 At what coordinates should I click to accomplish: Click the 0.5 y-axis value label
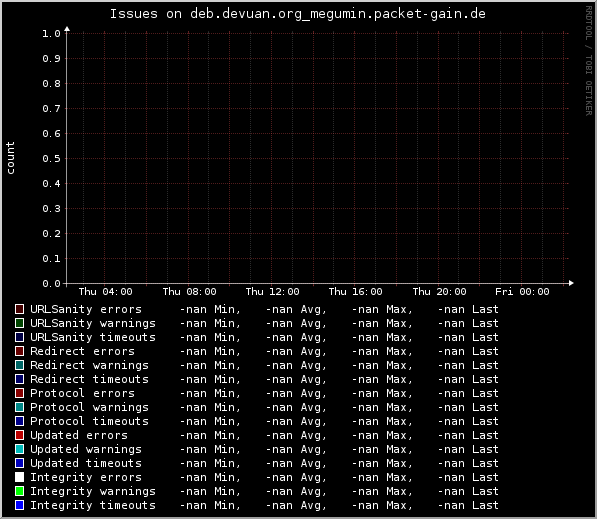51,158
